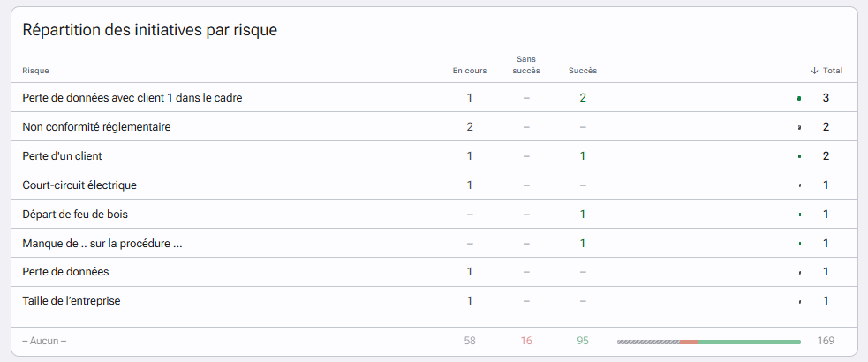
Task: Click the striped gray segment of Aucun bar
Action: tap(648, 342)
